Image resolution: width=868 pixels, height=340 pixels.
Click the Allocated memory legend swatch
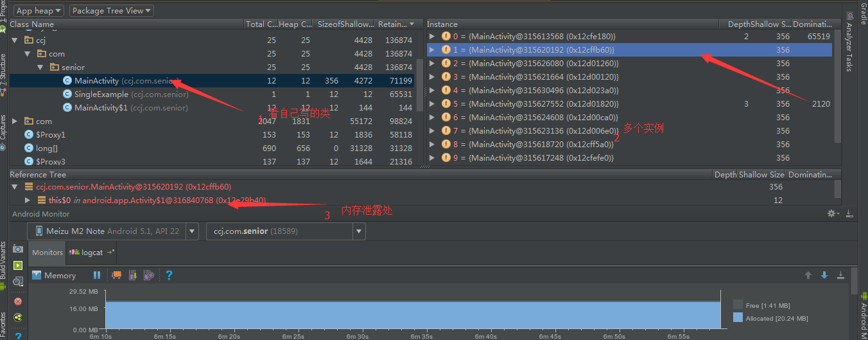[x=738, y=318]
